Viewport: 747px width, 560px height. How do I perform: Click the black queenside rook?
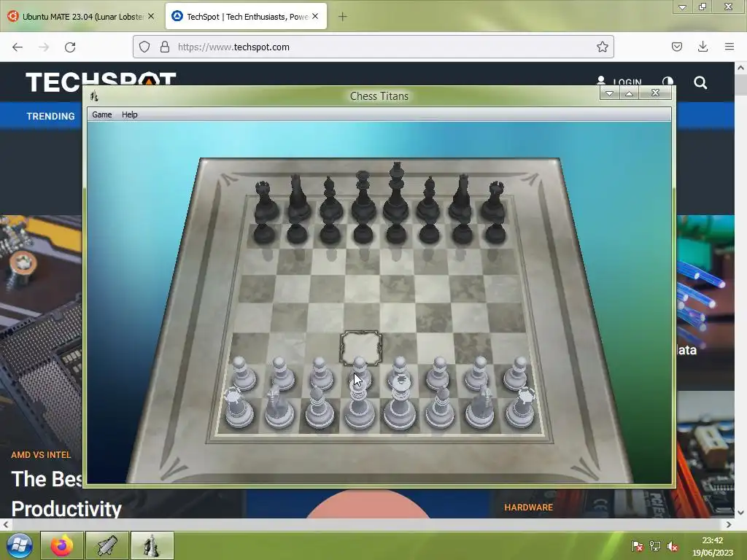(x=265, y=203)
